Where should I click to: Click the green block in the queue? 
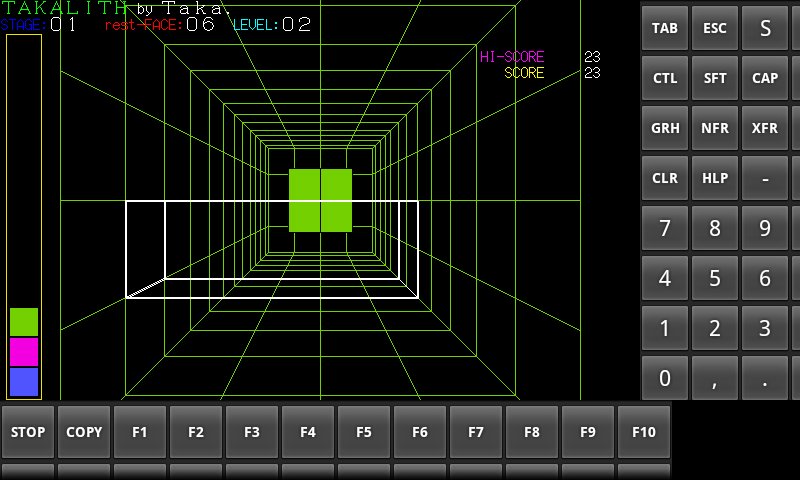point(24,322)
